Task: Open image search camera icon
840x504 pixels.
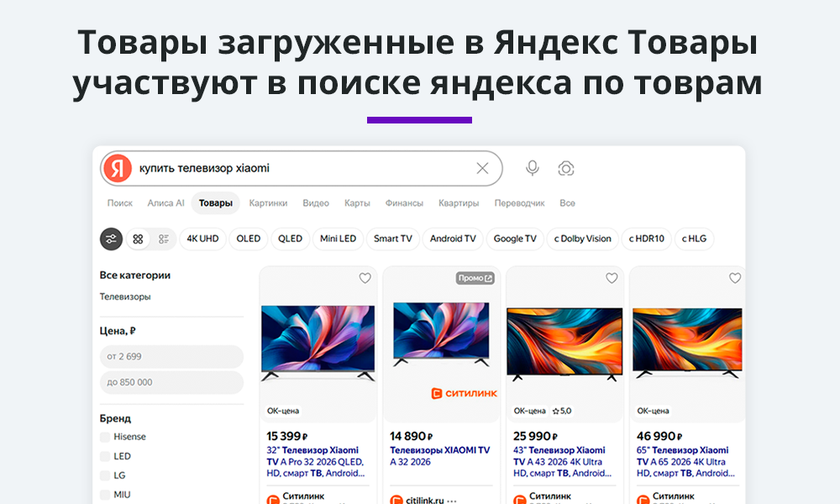Action: (565, 168)
